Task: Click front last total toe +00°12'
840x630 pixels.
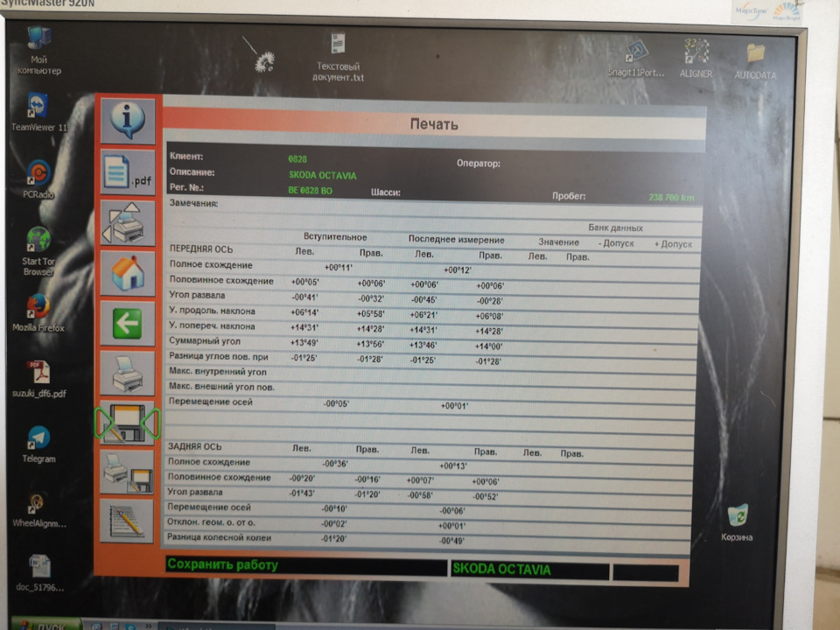Action: click(x=458, y=270)
